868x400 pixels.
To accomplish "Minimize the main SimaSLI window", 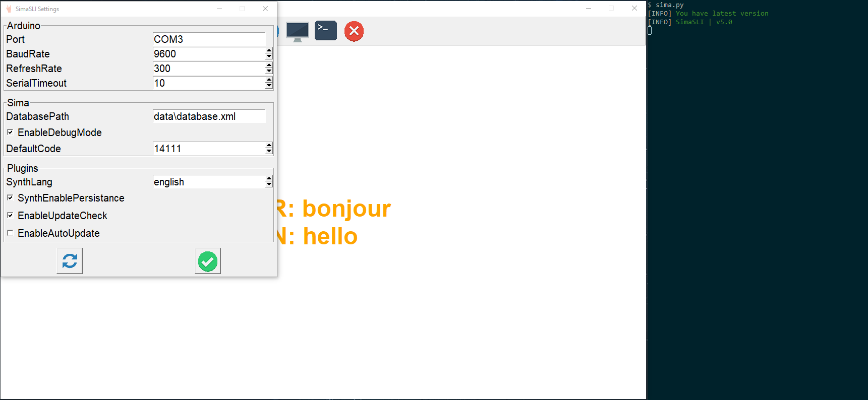I will [589, 9].
